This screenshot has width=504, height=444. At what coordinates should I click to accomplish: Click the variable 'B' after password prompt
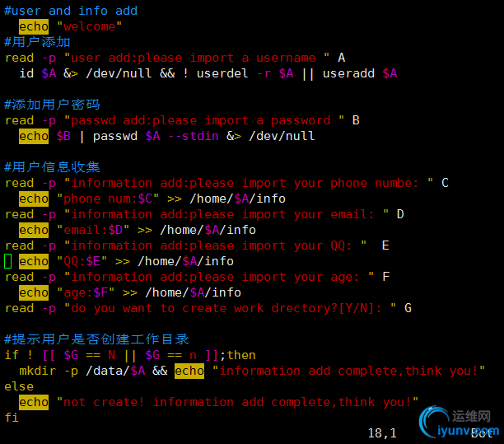pos(356,120)
